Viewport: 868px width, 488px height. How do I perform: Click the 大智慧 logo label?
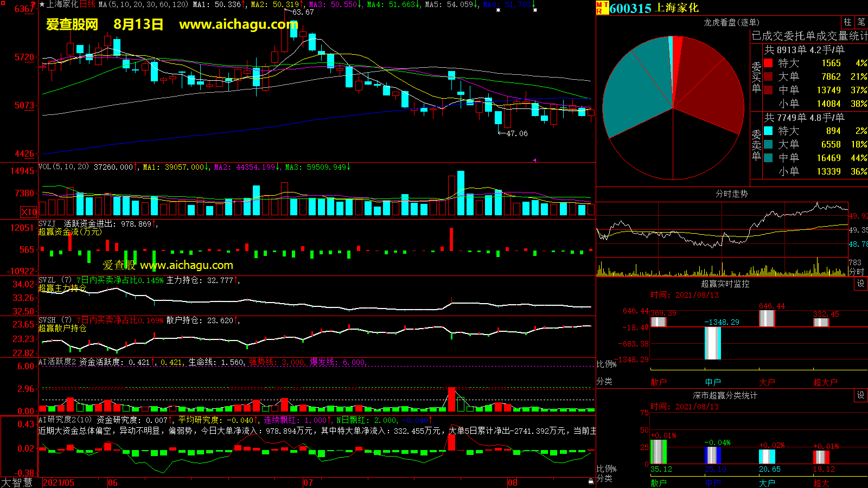pyautogui.click(x=17, y=483)
